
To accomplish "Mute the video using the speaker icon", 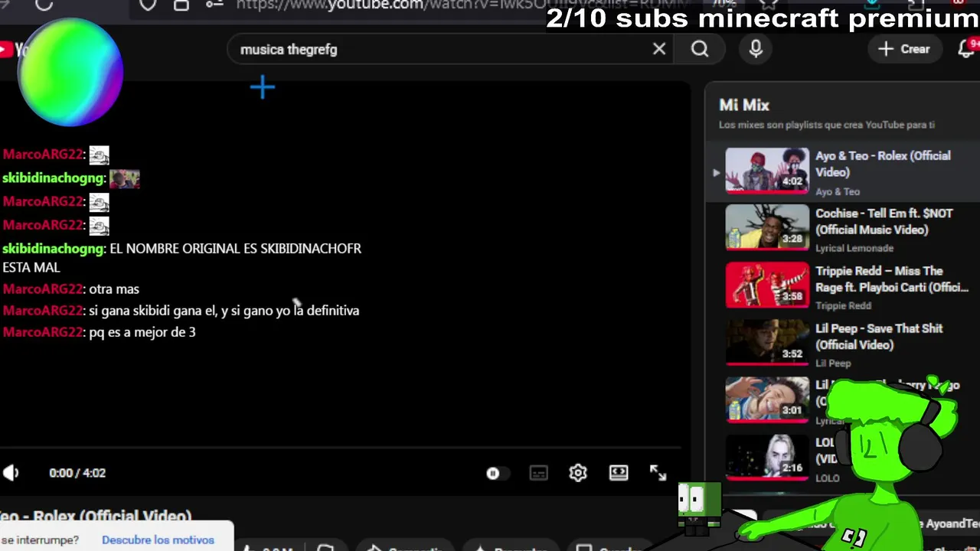I will point(11,473).
